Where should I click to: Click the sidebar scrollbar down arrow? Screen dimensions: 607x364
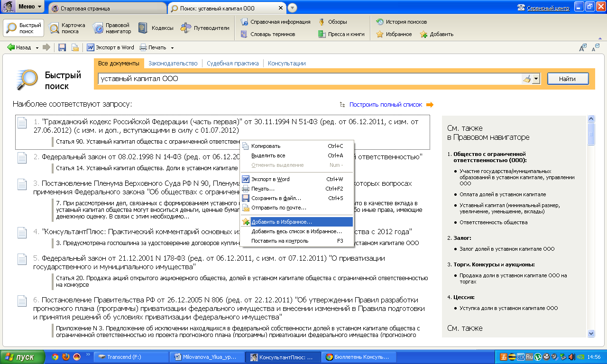click(591, 333)
